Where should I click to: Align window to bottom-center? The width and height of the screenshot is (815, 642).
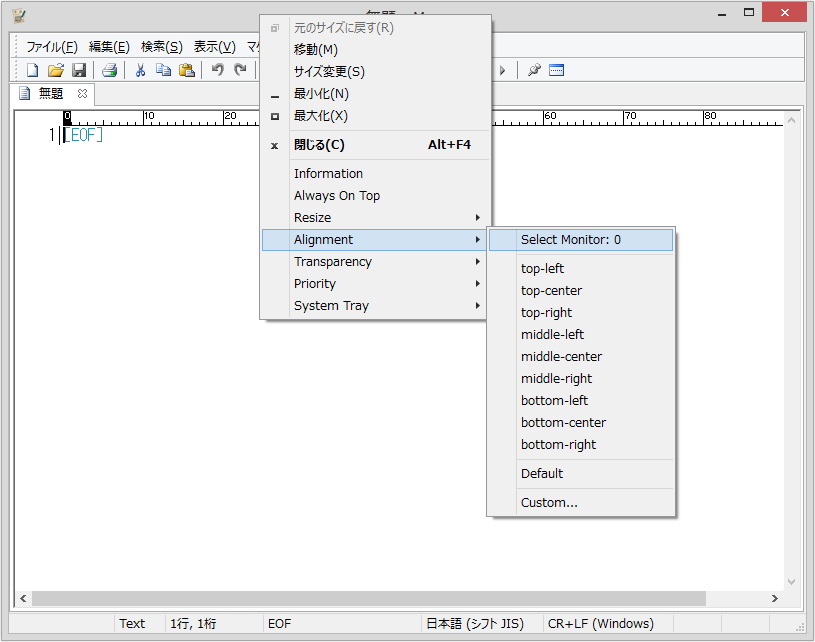(581, 423)
